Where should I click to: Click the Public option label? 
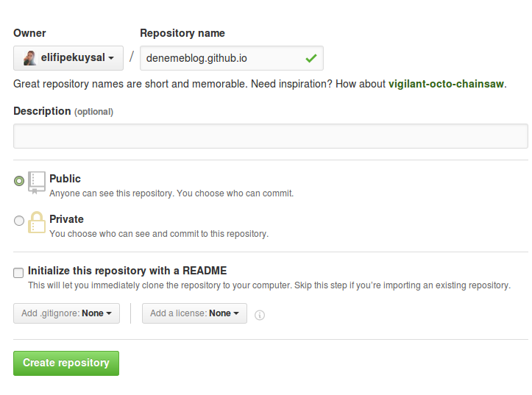[x=65, y=179]
